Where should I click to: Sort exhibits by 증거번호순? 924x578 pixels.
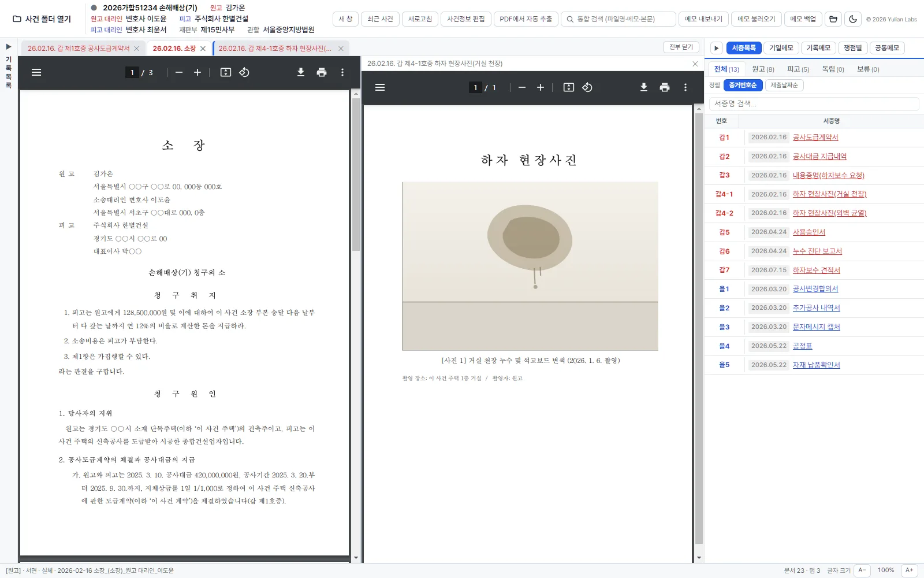pyautogui.click(x=743, y=85)
